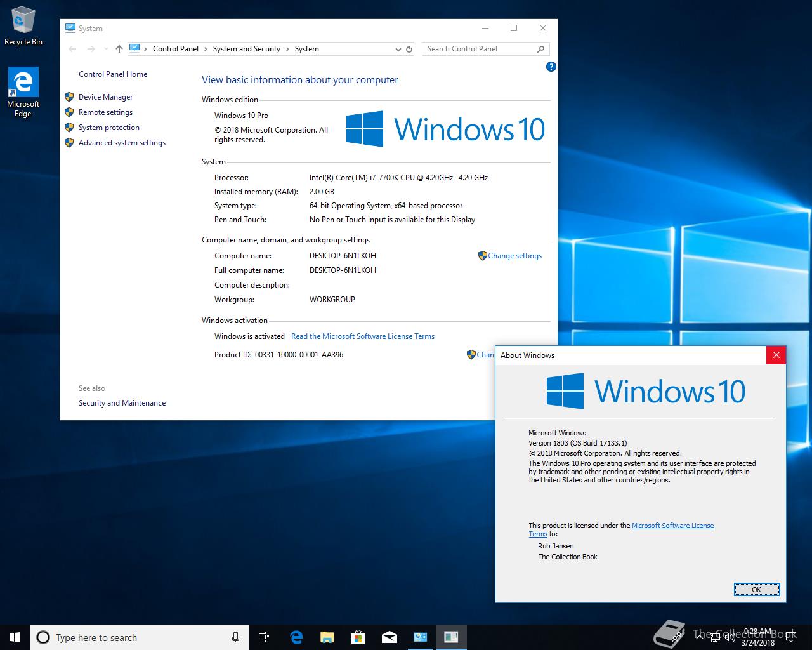Switch to the System window taskbar button
This screenshot has width=812, height=650.
pos(420,637)
